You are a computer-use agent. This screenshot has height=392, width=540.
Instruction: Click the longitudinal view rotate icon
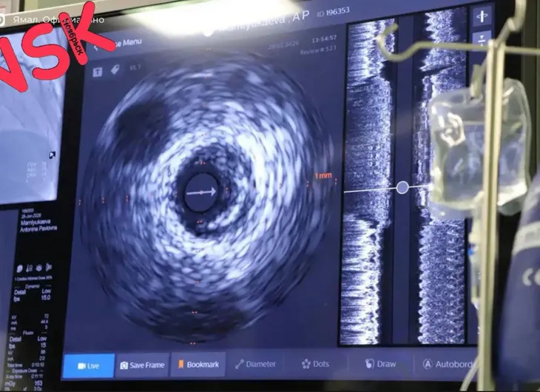point(482,16)
